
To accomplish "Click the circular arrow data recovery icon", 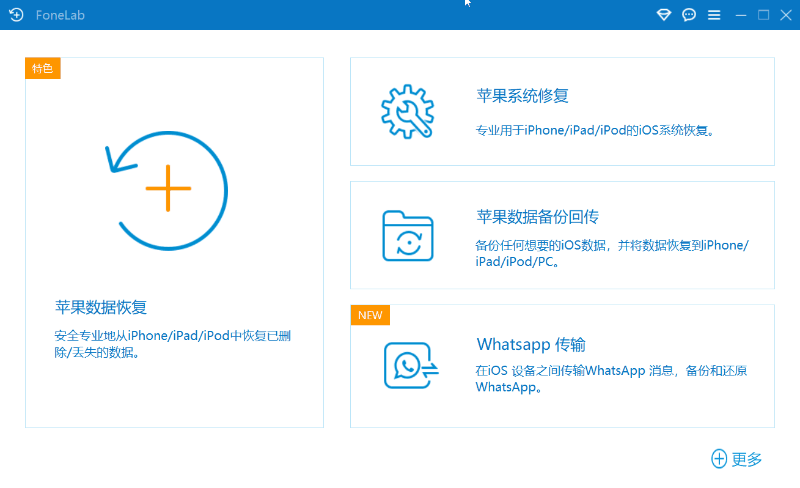I will (x=165, y=189).
